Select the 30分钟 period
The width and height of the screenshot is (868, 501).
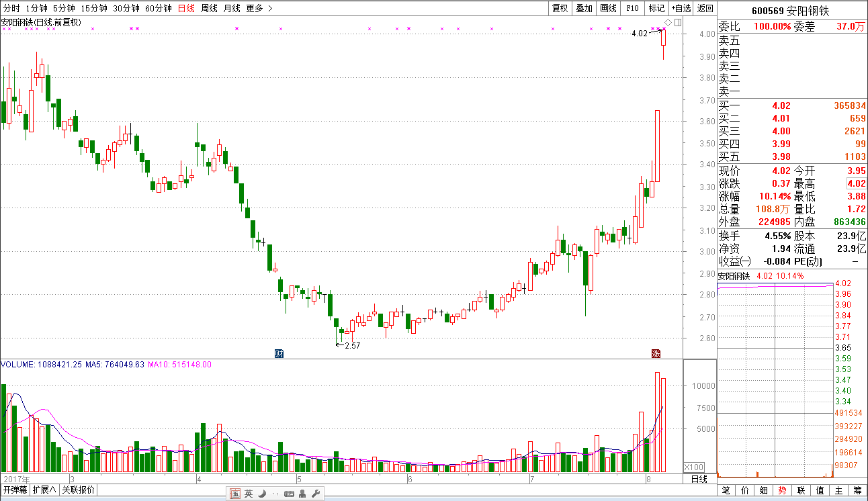click(126, 8)
